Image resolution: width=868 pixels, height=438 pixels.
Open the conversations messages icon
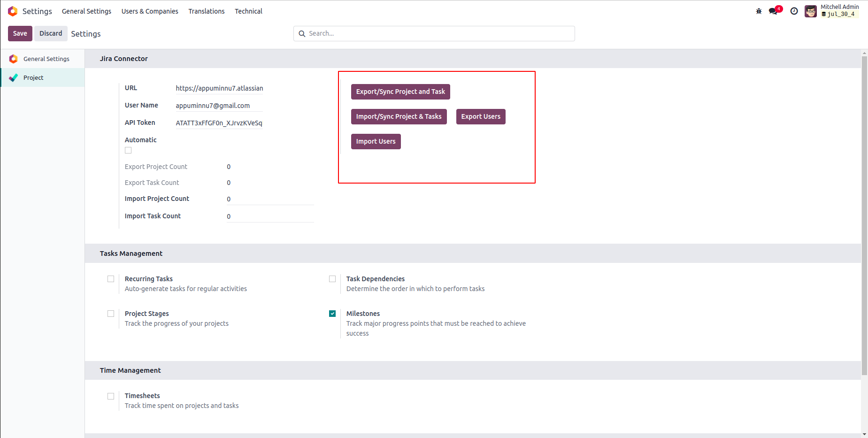pyautogui.click(x=773, y=11)
